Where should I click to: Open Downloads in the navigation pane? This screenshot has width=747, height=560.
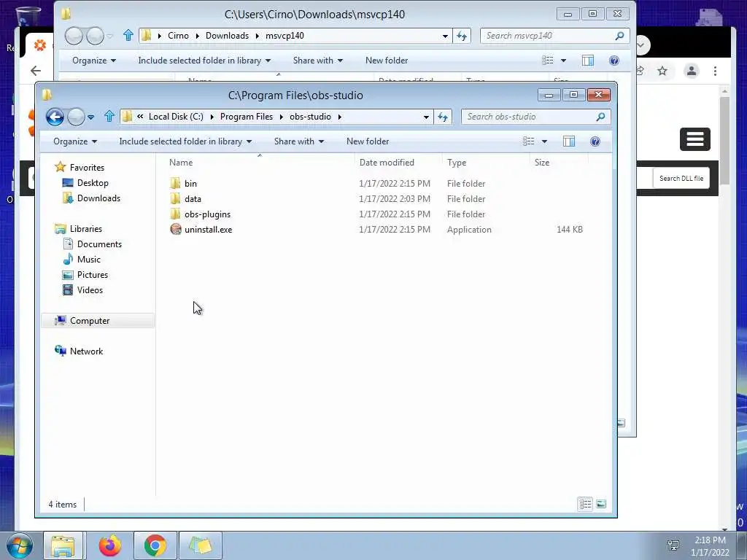[98, 198]
